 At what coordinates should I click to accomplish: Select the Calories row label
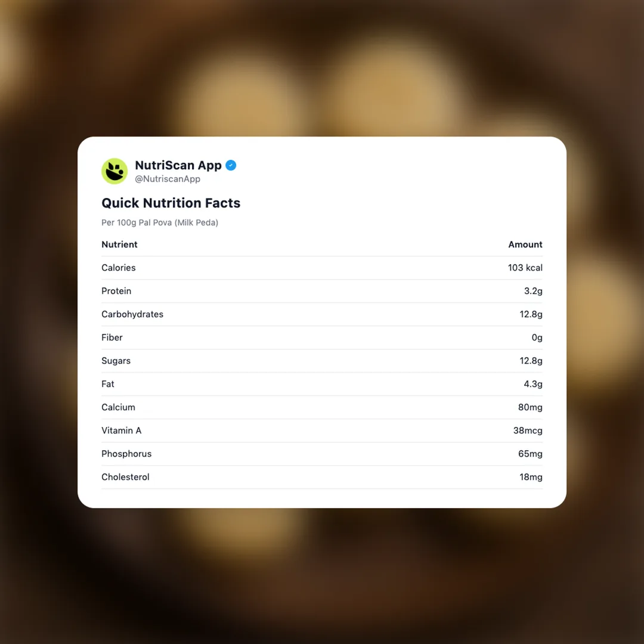(x=119, y=268)
